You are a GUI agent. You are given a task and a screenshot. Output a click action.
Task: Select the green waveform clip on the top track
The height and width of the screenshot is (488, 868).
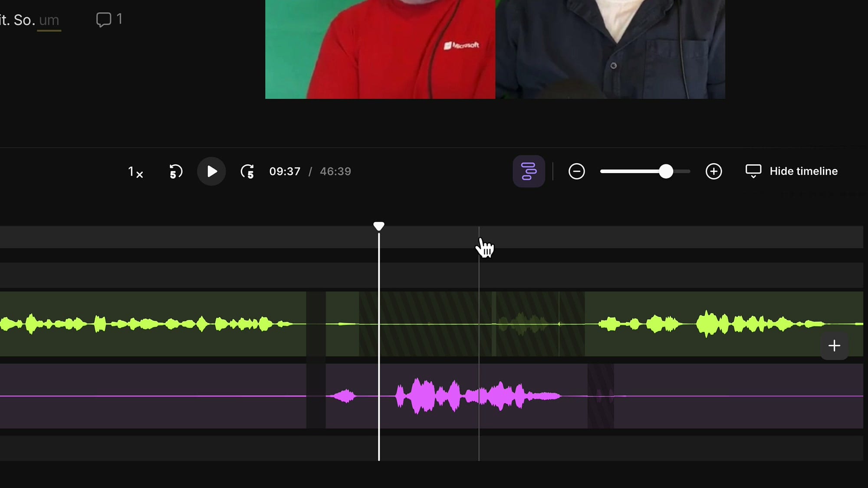(x=152, y=323)
